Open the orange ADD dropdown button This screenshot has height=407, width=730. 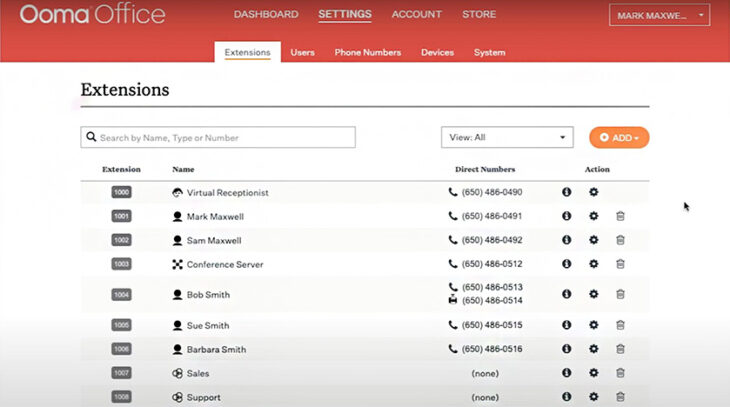619,137
